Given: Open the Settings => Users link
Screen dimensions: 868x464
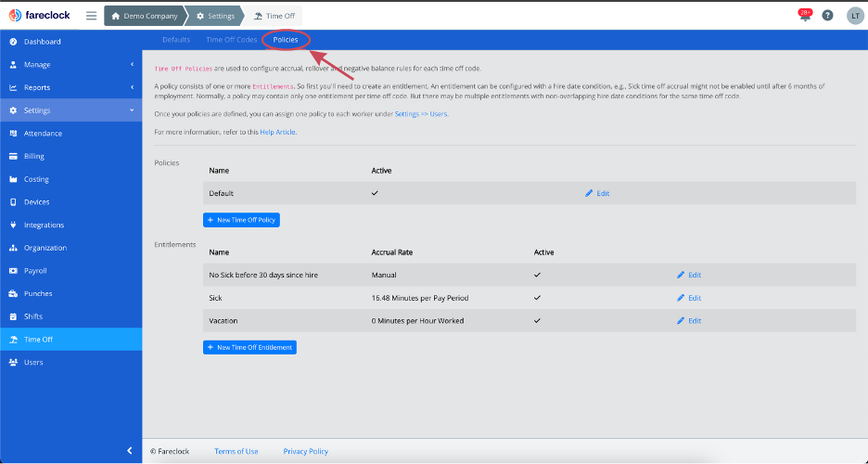Looking at the screenshot, I should coord(421,114).
